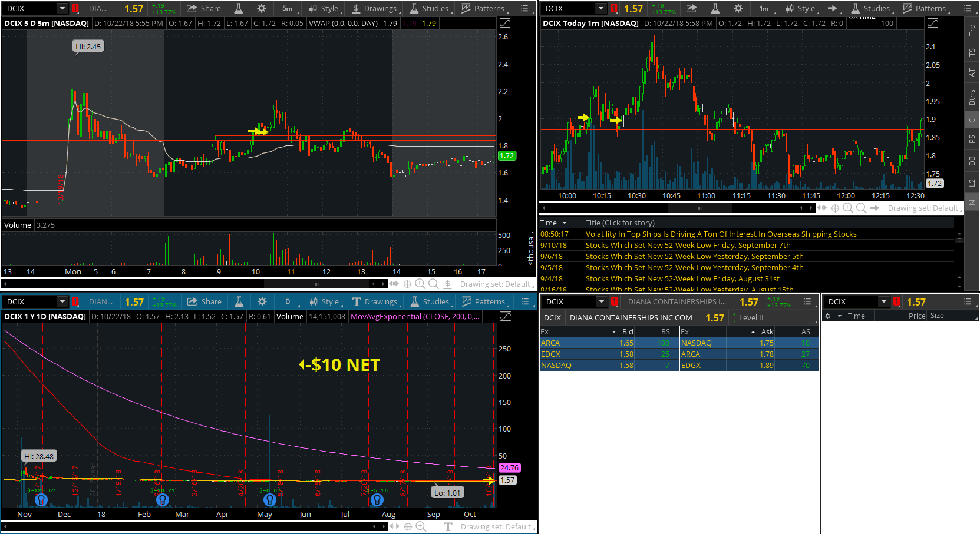Open the gear icon in the Time and Sales panel
The height and width of the screenshot is (534, 980).
(x=827, y=316)
